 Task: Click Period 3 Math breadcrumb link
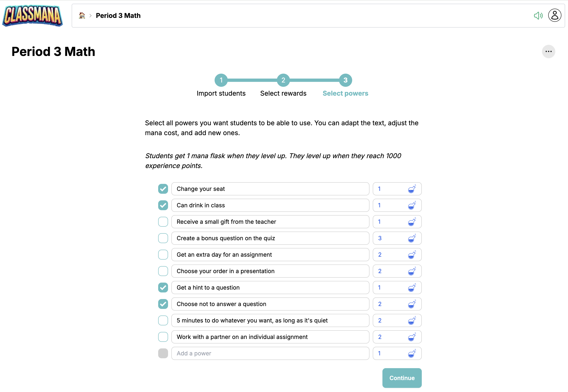pos(118,16)
